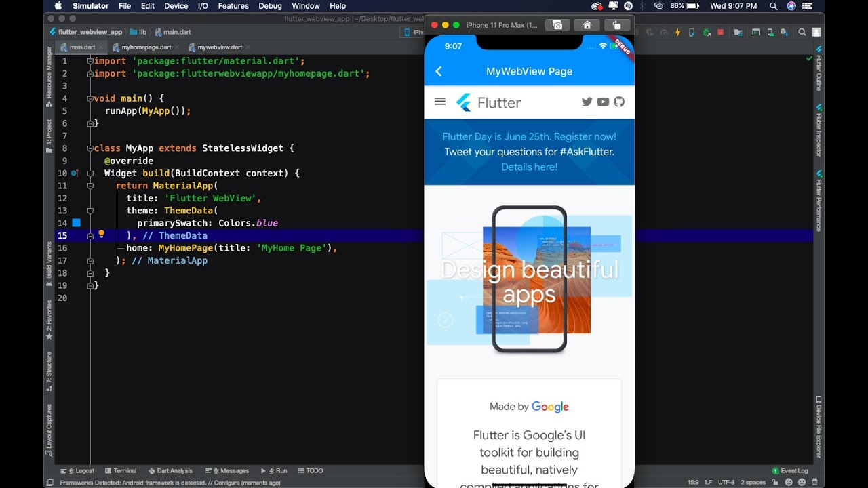This screenshot has width=868, height=488.
Task: Collapse the import block at line 1
Action: (90, 61)
